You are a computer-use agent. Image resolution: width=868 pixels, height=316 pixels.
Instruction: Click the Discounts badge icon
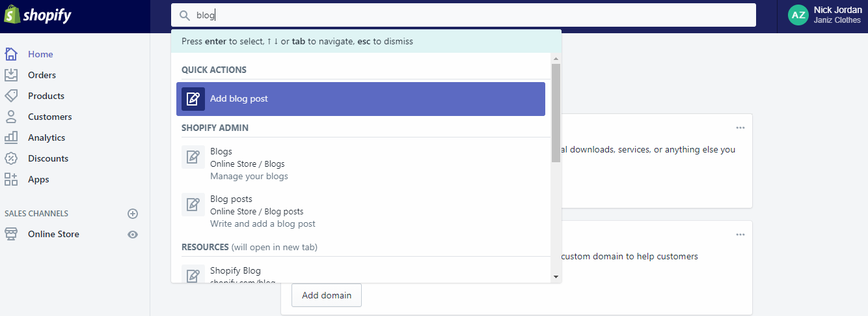click(11, 158)
